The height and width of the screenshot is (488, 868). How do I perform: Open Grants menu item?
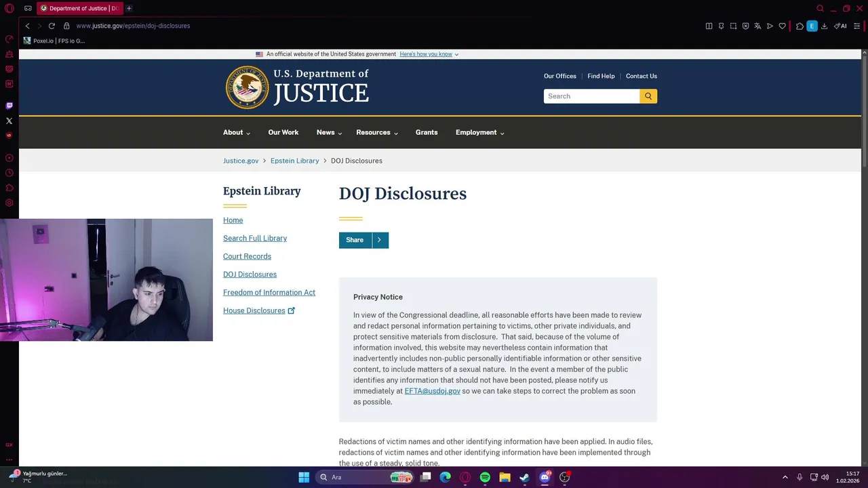pyautogui.click(x=427, y=132)
